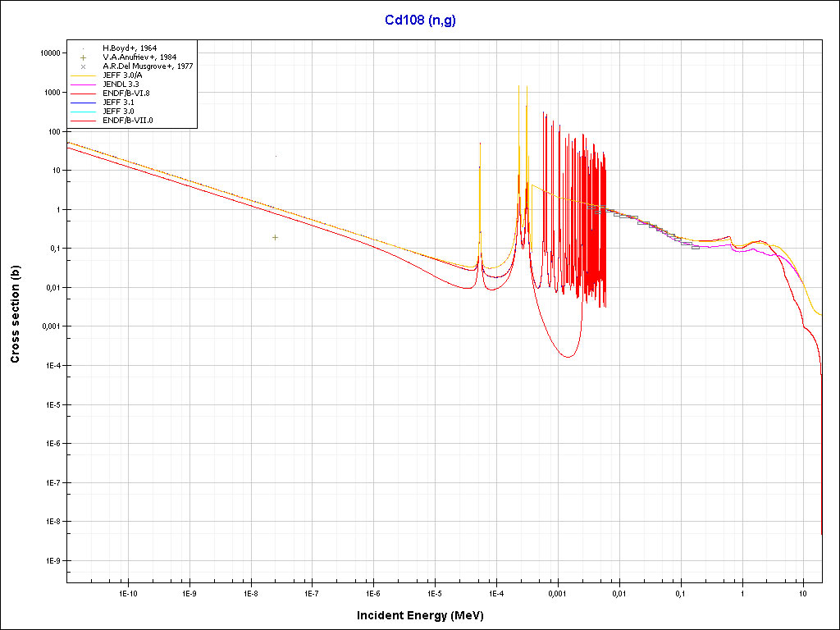Click the Incident Energy (MeV) axis label
This screenshot has width=840, height=630.
419,614
